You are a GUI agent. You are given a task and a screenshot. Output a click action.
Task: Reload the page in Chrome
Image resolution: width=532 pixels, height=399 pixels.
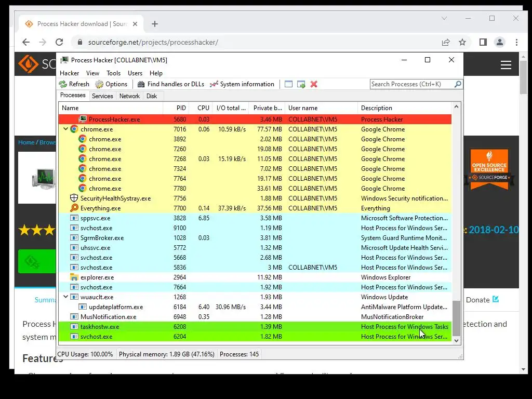[x=59, y=42]
